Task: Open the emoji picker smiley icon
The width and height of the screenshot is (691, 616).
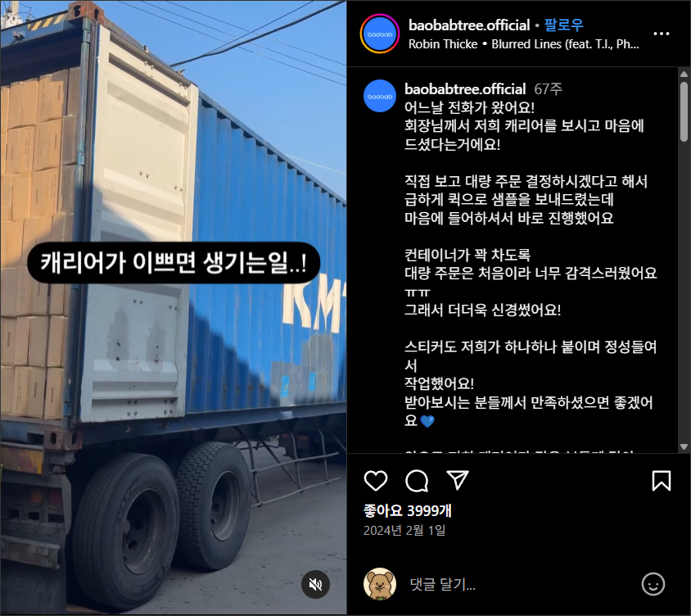Action: coord(653,584)
